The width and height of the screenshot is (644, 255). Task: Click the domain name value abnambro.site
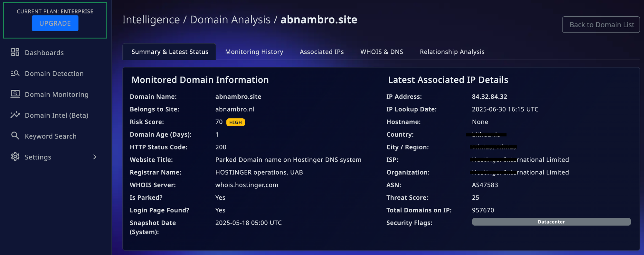238,96
